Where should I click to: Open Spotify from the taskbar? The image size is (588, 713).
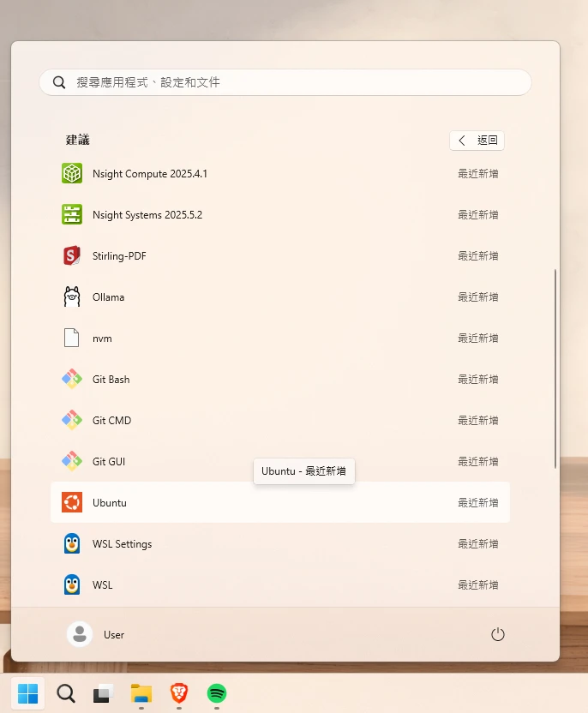pyautogui.click(x=217, y=692)
